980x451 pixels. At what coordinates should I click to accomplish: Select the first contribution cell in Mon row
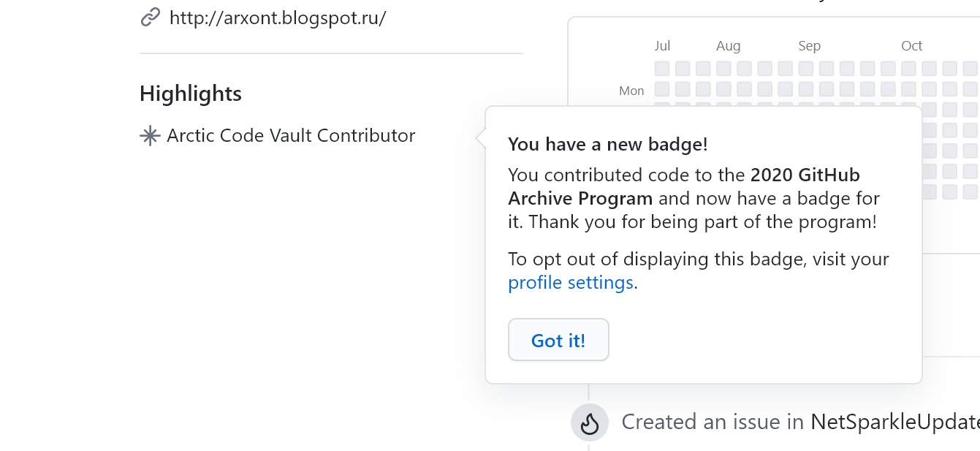[x=662, y=89]
